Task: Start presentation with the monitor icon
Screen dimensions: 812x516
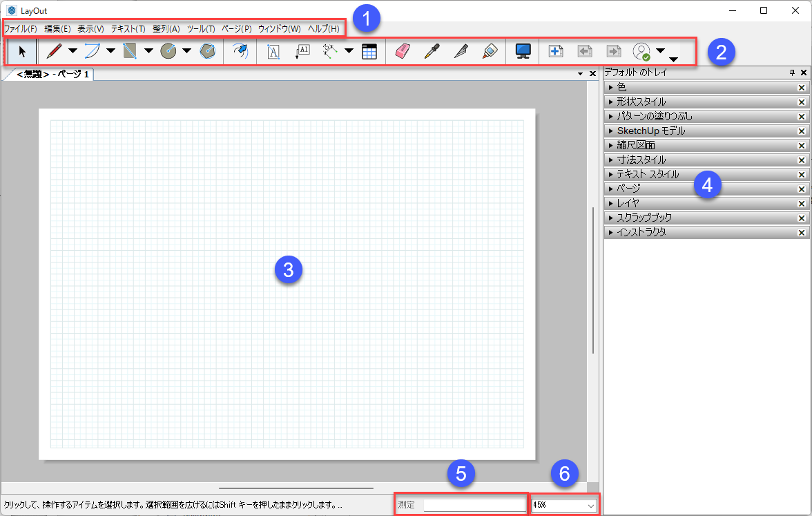Action: click(523, 52)
